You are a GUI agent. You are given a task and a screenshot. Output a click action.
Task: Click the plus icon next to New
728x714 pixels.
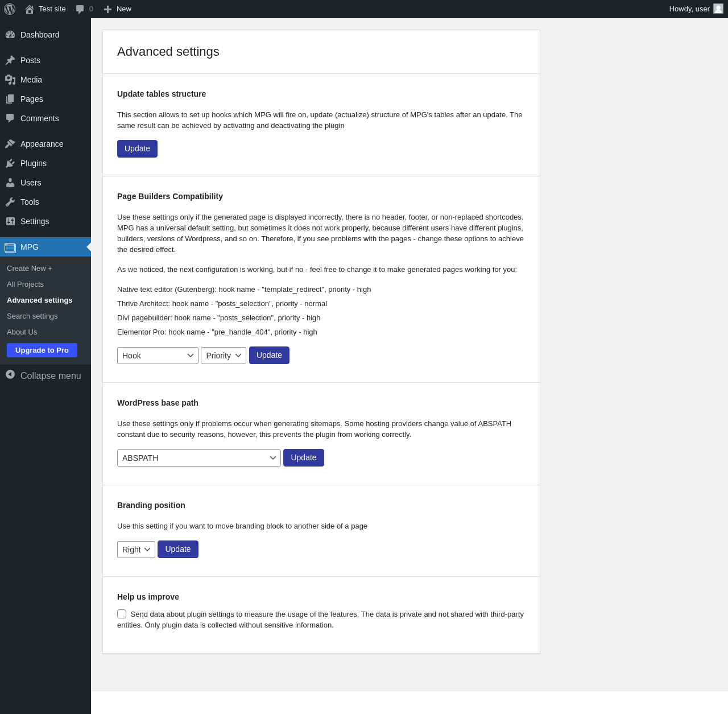[107, 9]
